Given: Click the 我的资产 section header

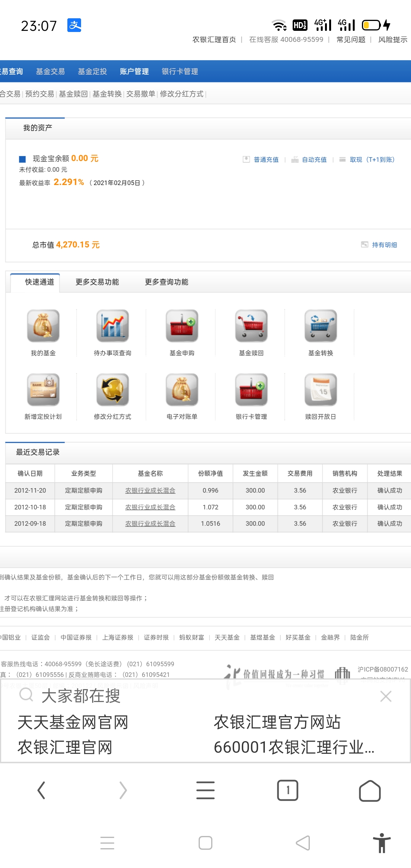Looking at the screenshot, I should pyautogui.click(x=37, y=128).
